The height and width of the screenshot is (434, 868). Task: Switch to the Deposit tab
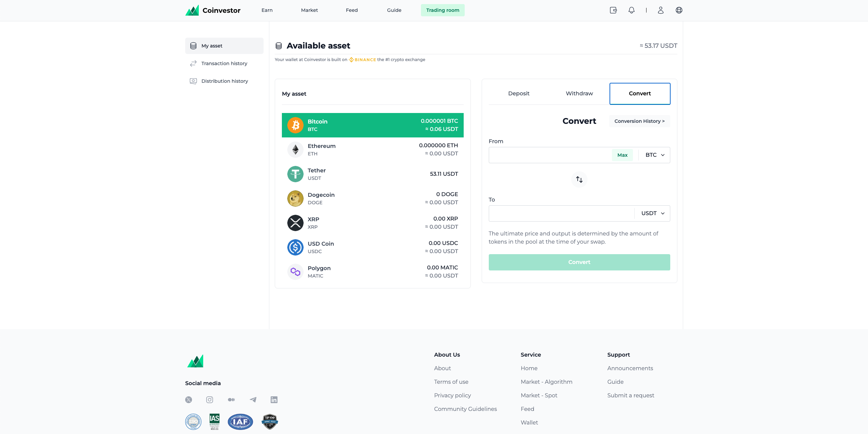(519, 93)
